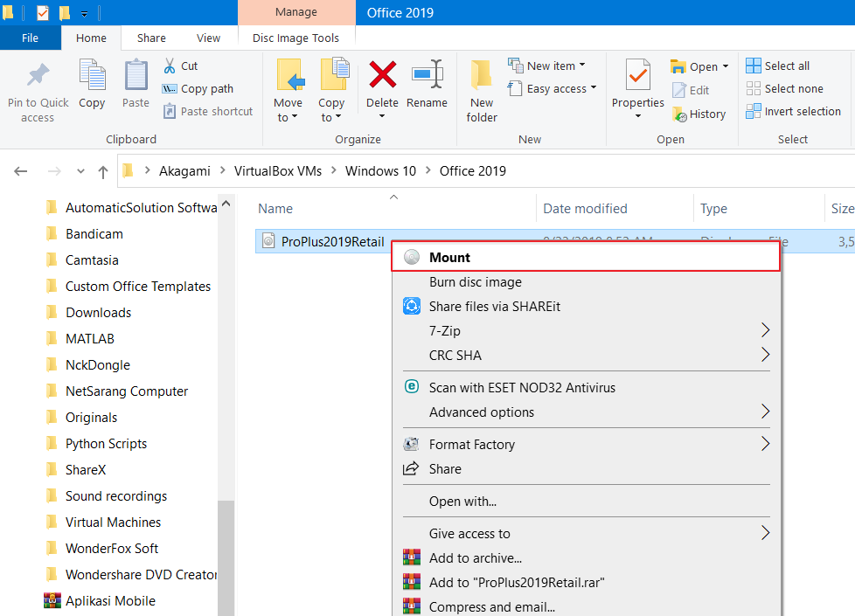Expand the Properties dropdown arrow
The width and height of the screenshot is (855, 616).
point(638,116)
